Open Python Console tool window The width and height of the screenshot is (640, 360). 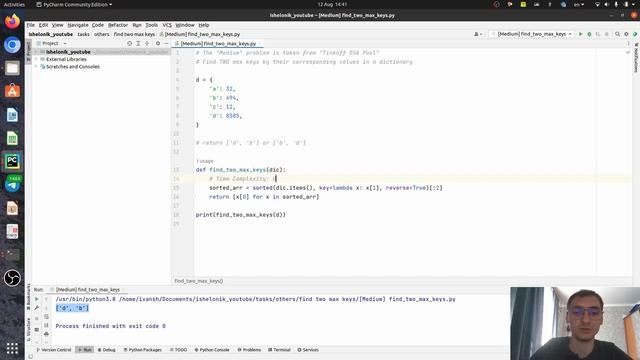click(212, 350)
